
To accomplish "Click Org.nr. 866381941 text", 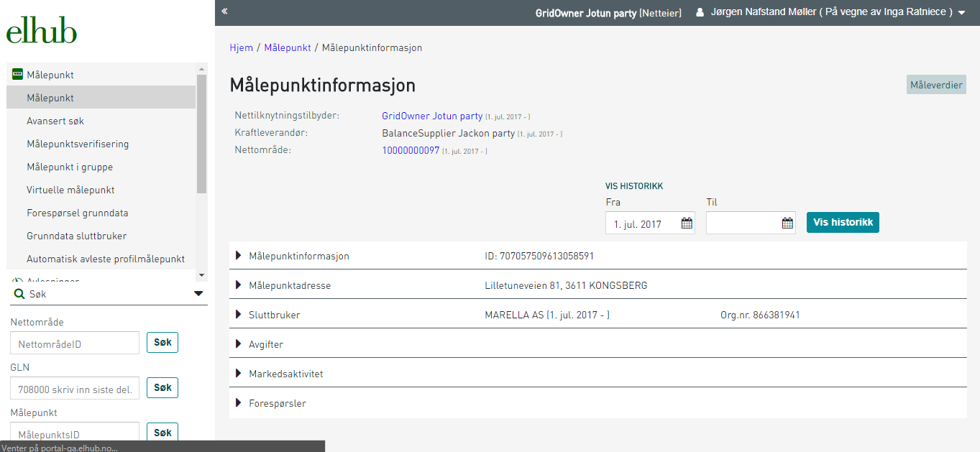I will [760, 315].
